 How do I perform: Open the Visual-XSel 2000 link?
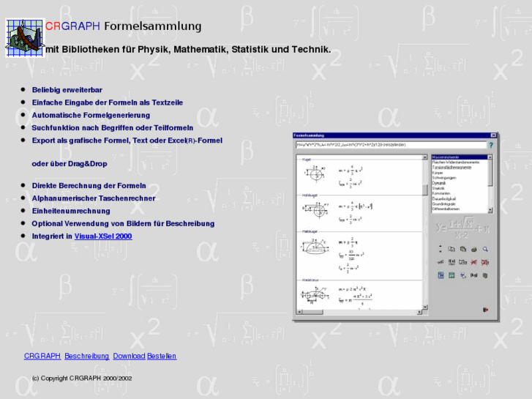click(x=103, y=236)
